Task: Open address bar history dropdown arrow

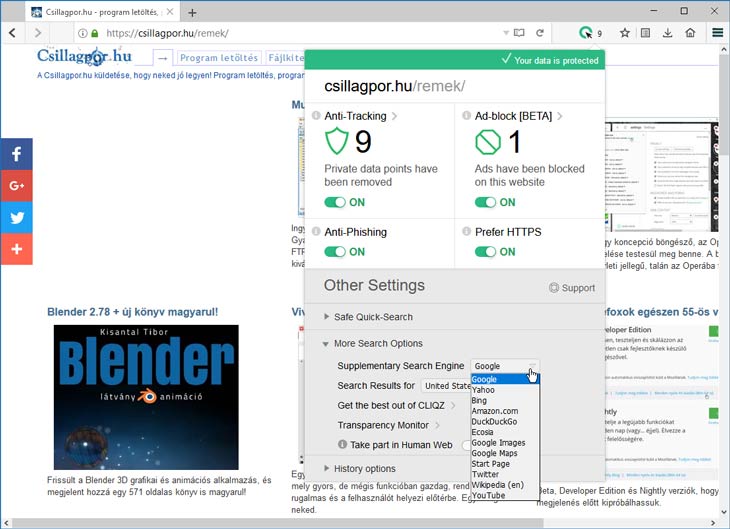Action: coord(506,33)
